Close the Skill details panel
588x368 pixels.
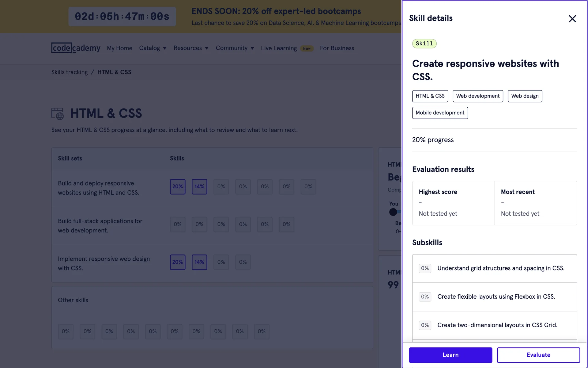click(x=572, y=19)
